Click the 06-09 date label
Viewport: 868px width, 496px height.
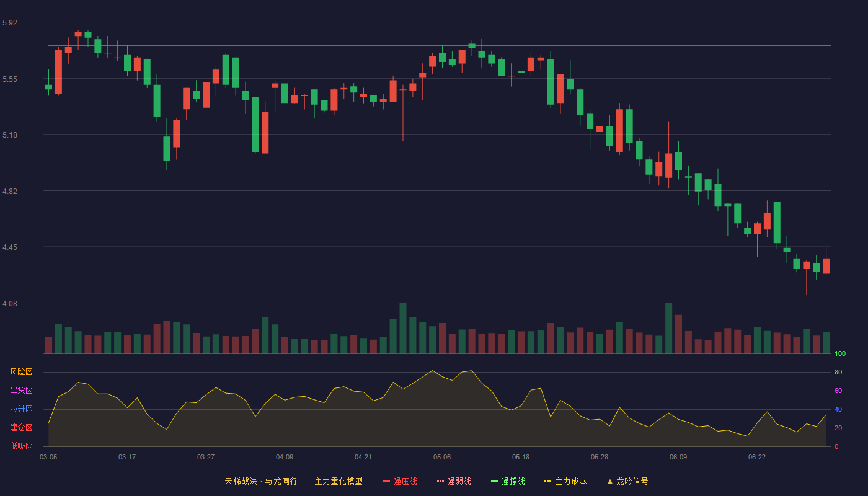point(678,457)
